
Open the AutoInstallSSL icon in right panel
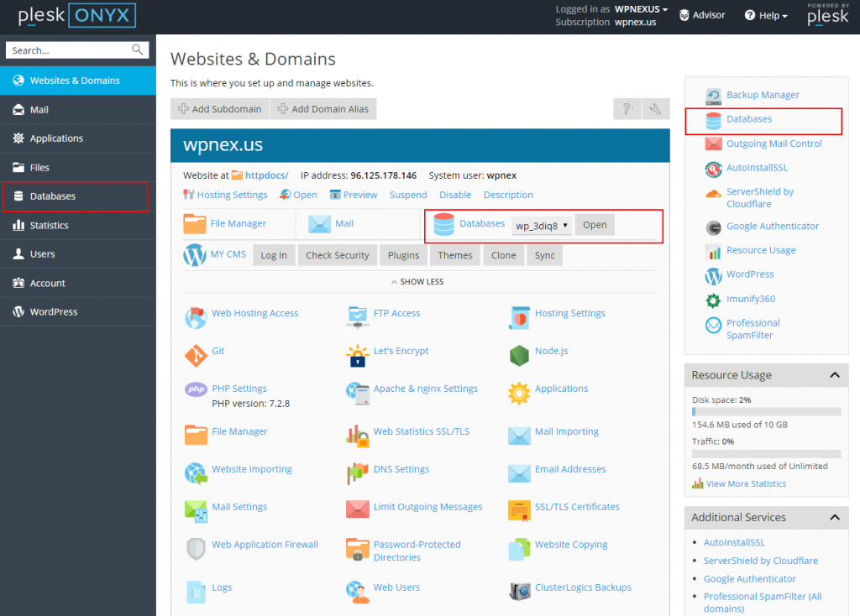point(713,169)
